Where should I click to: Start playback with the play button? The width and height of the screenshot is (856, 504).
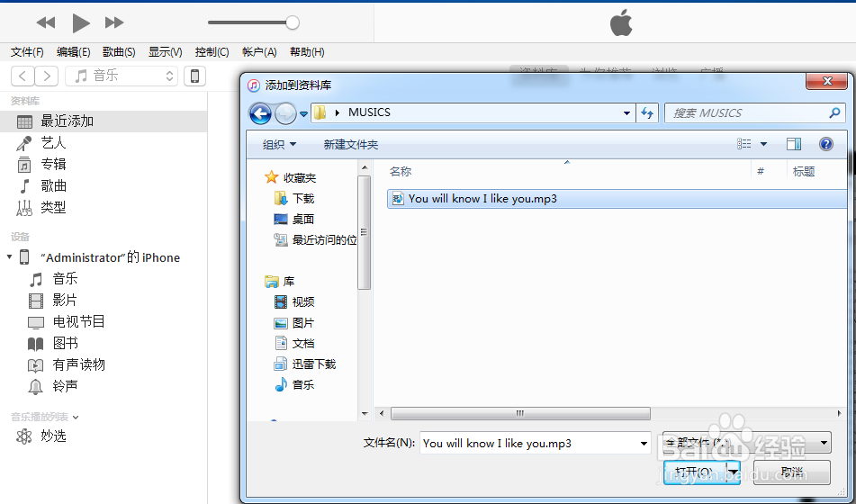tap(81, 22)
